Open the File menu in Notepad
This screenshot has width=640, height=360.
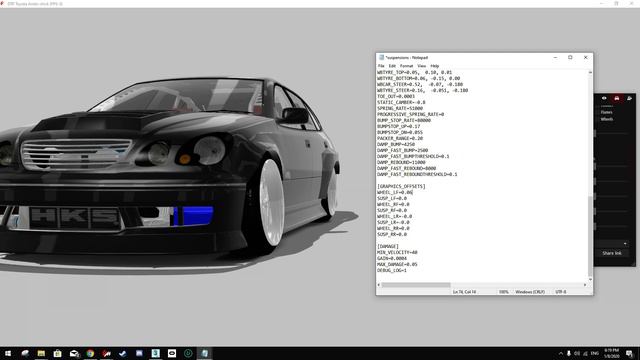coord(381,66)
